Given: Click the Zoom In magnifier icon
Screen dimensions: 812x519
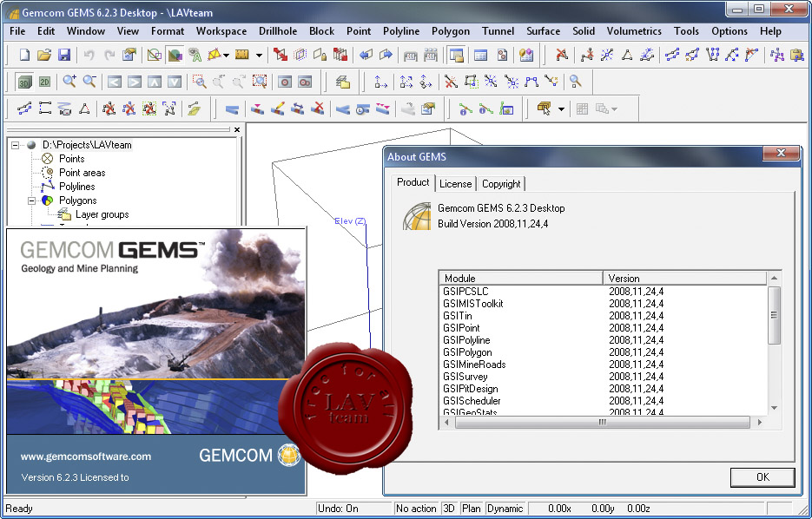Looking at the screenshot, I should [x=69, y=82].
